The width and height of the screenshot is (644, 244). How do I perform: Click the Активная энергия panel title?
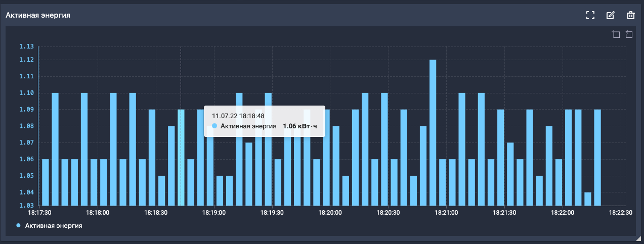37,15
